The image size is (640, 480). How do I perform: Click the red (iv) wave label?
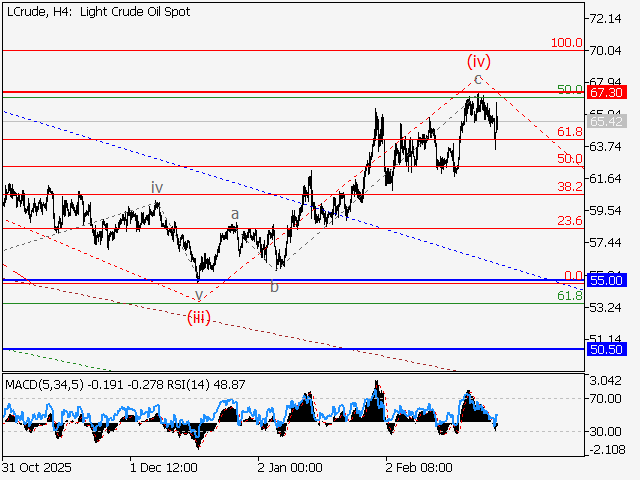(481, 61)
